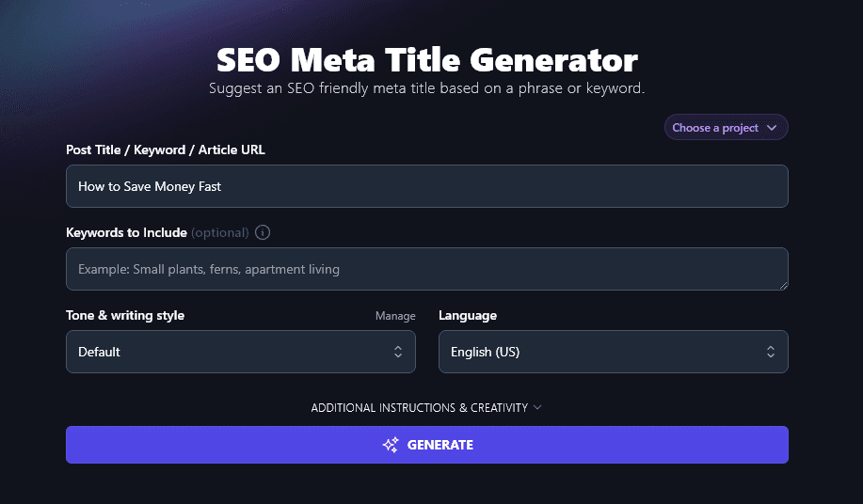The width and height of the screenshot is (863, 504).
Task: Click the up-down arrows in the English (US) box
Action: (x=771, y=352)
